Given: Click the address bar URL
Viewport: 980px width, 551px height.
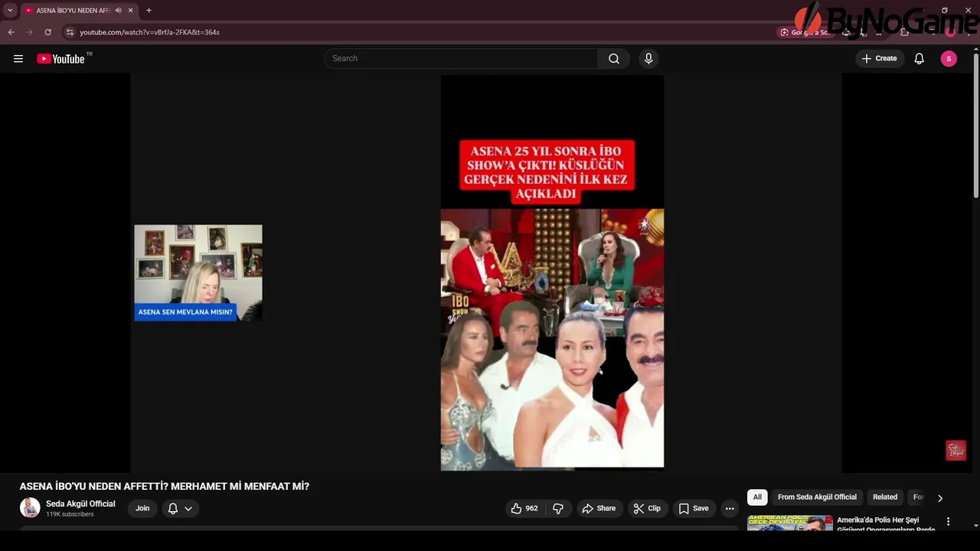Looking at the screenshot, I should click(x=149, y=32).
